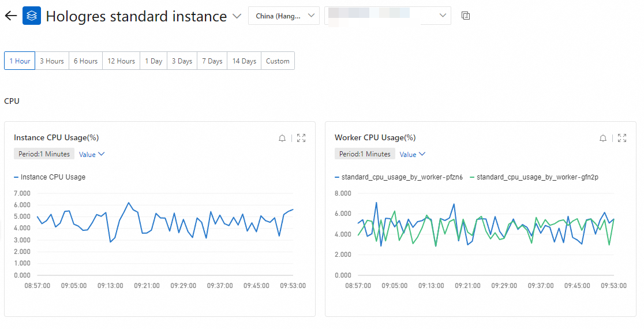Toggle standard_cpu_usage_by_worker-gfn2p legend series
The width and height of the screenshot is (644, 329).
click(534, 177)
